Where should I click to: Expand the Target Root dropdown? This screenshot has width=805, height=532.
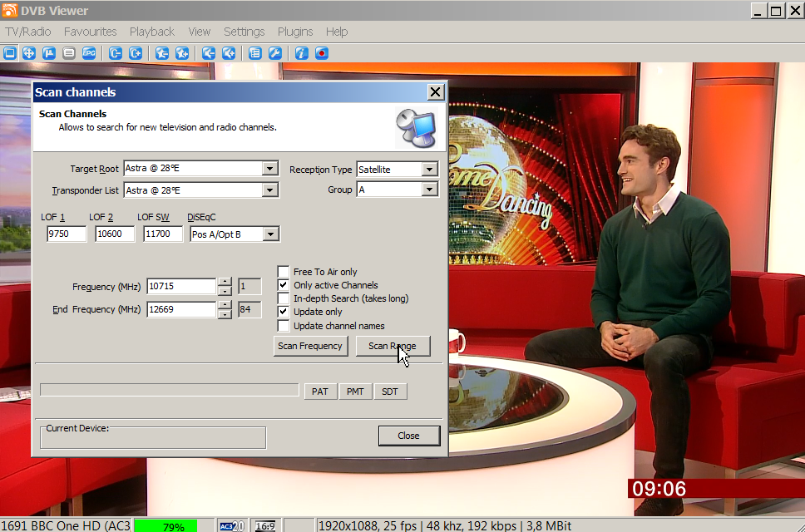click(x=269, y=169)
